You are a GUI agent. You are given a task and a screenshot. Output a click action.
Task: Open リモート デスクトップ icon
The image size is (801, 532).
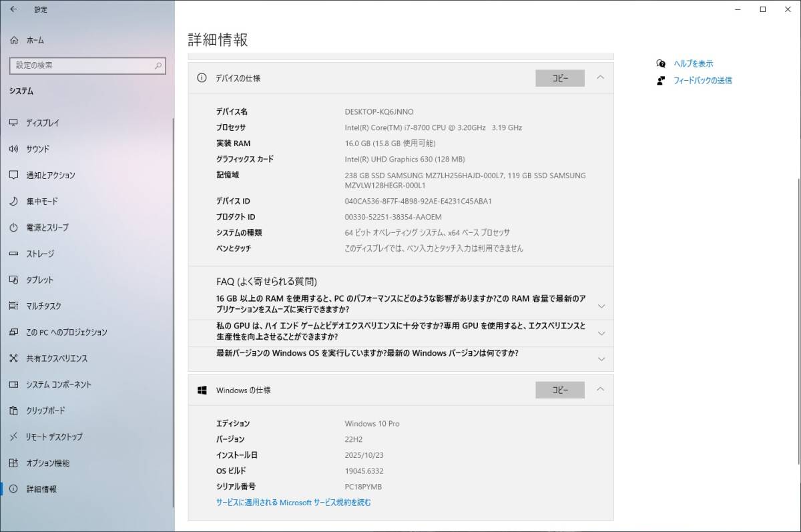tap(13, 437)
